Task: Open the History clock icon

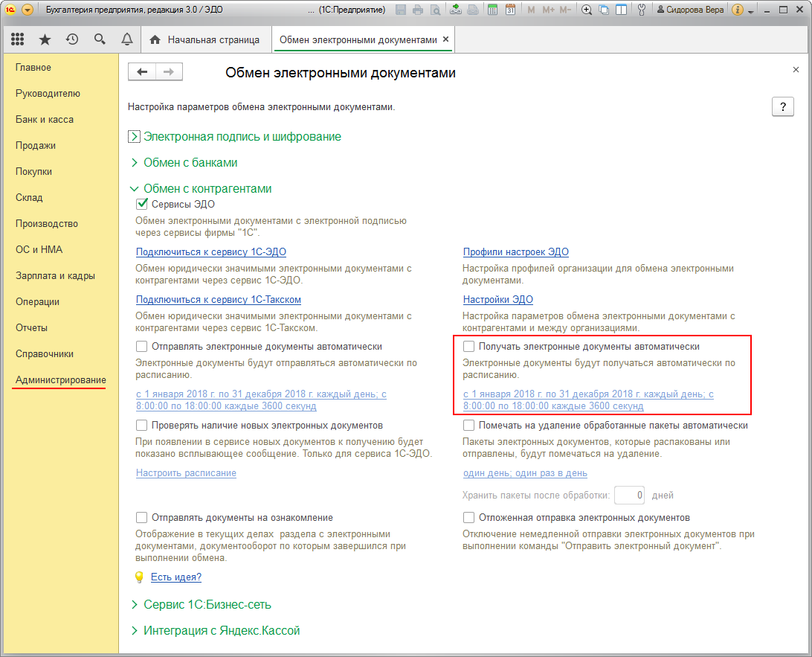Action: (72, 39)
